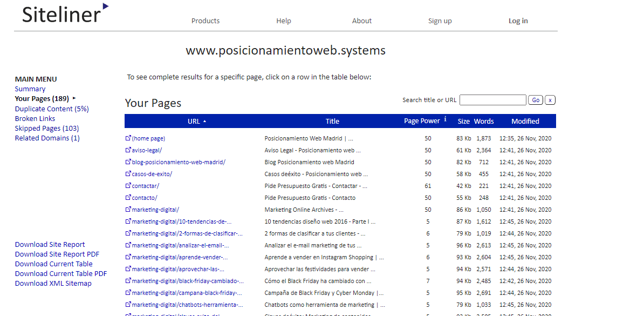Screen dimensions: 644x316
Task: Sort table by Page Power column
Action: tap(422, 121)
